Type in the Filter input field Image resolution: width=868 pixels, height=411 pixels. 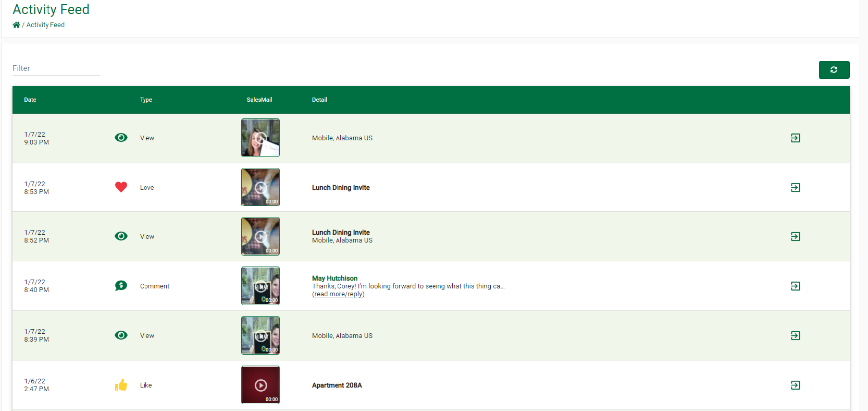point(56,68)
